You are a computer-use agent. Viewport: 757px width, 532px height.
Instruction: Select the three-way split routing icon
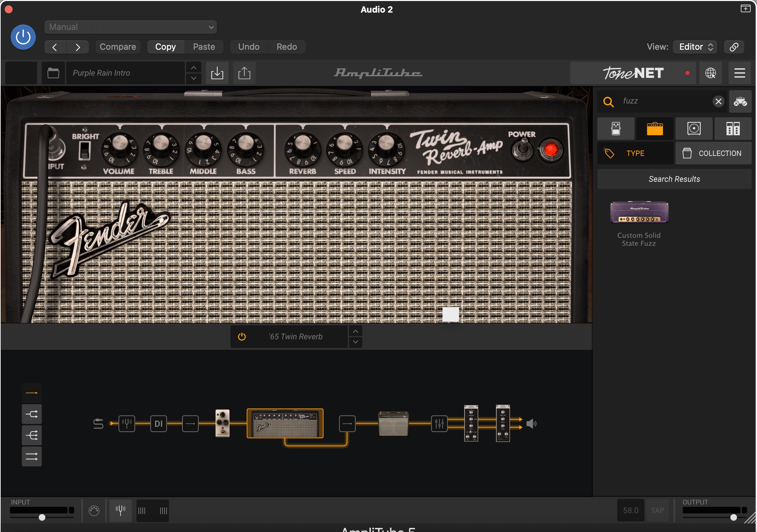pyautogui.click(x=32, y=435)
